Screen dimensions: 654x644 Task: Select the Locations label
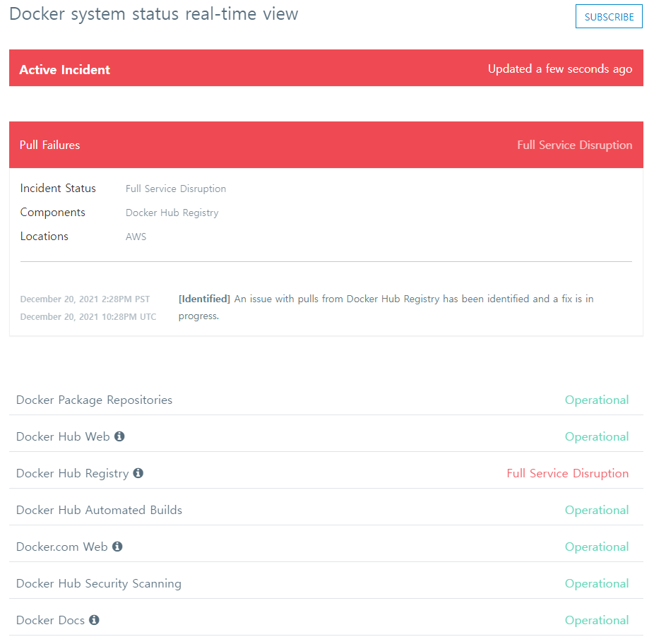pyautogui.click(x=44, y=237)
